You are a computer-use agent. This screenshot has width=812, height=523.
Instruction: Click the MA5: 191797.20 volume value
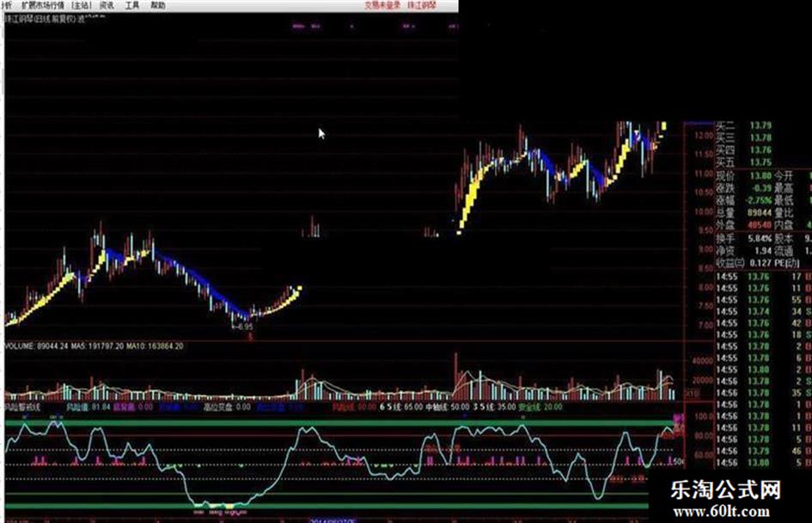click(x=97, y=346)
